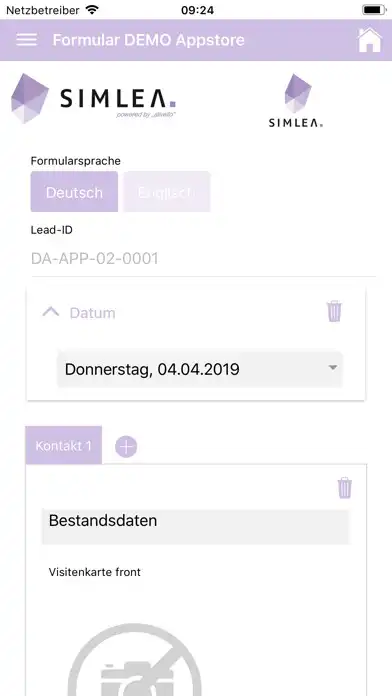This screenshot has height=696, width=392.
Task: Tap the large SIMLEA logo
Action: tap(93, 98)
